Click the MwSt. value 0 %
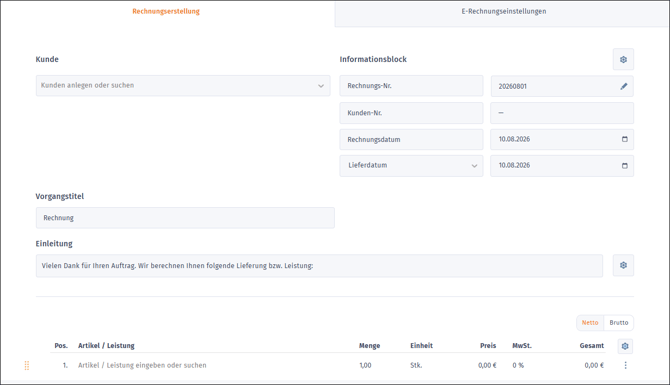670x385 pixels. (518, 365)
